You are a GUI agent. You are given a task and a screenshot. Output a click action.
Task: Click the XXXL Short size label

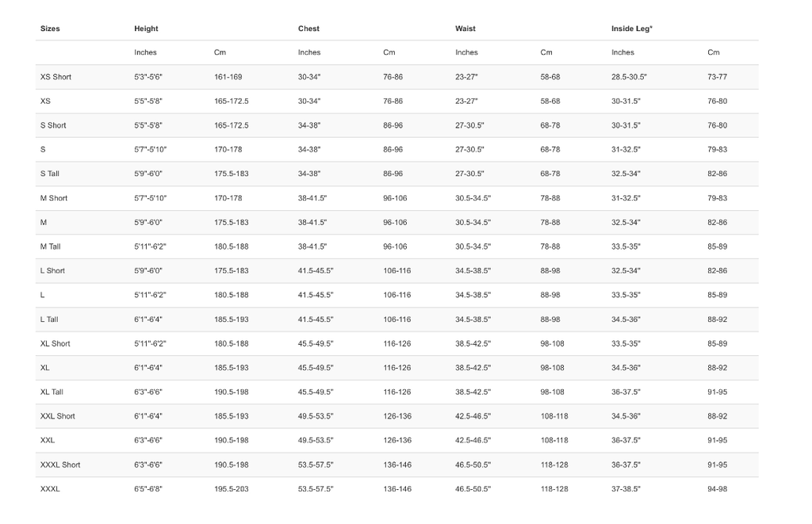(60, 465)
